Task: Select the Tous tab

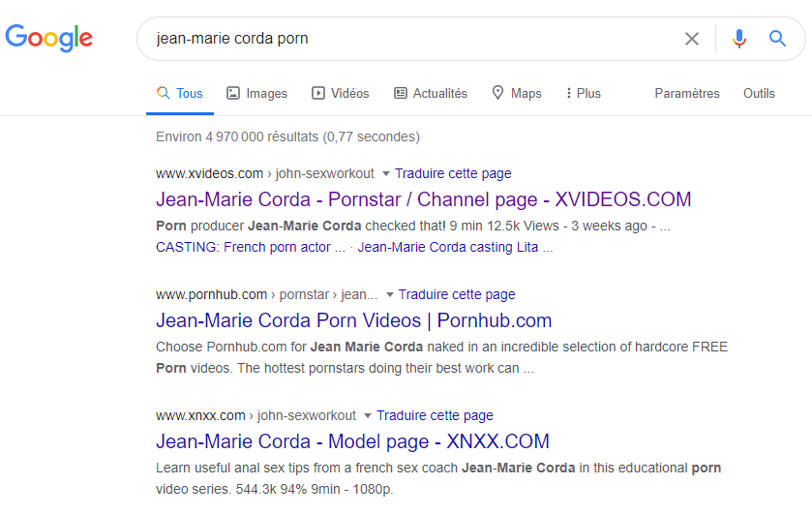Action: 180,93
